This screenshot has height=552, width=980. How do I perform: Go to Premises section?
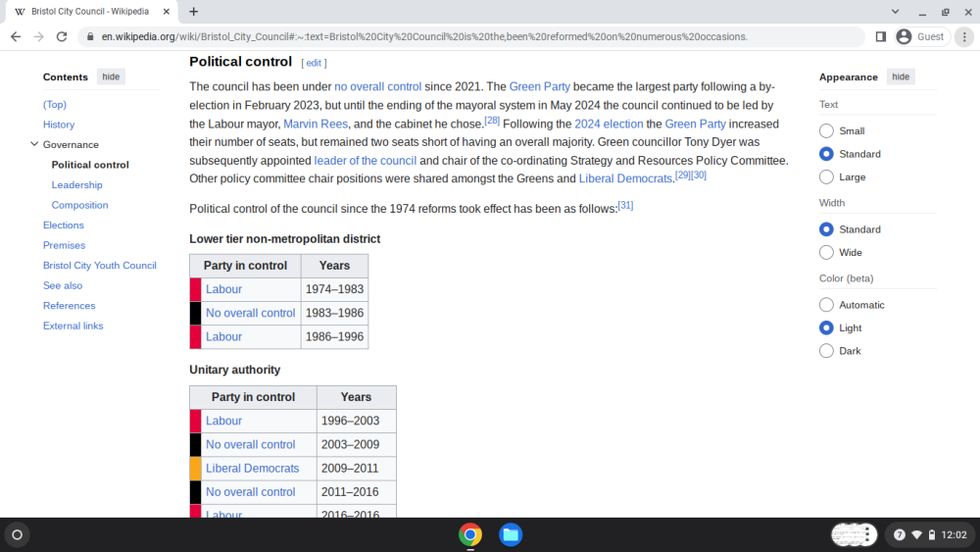64,245
